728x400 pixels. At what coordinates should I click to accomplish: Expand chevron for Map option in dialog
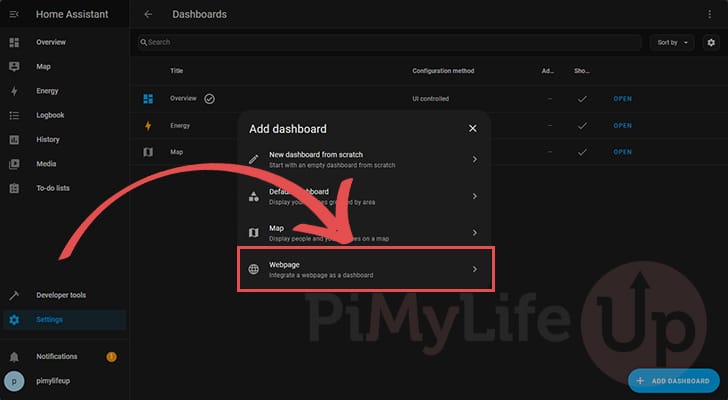click(474, 233)
